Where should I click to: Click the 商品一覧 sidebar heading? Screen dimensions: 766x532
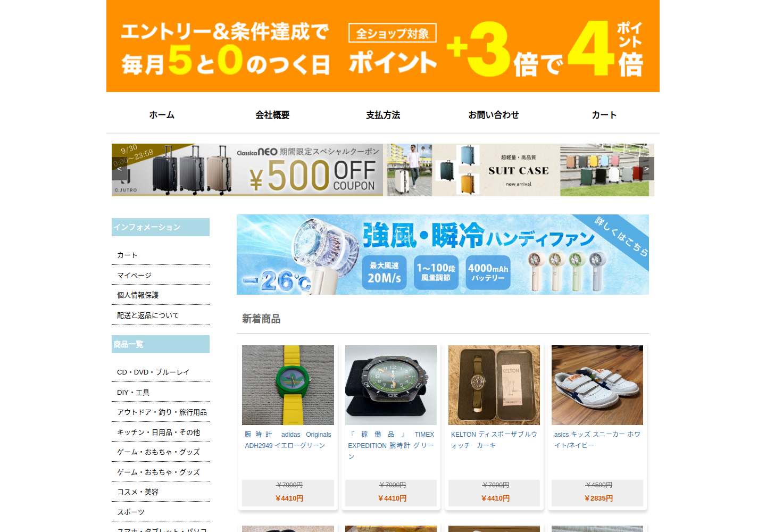click(161, 344)
